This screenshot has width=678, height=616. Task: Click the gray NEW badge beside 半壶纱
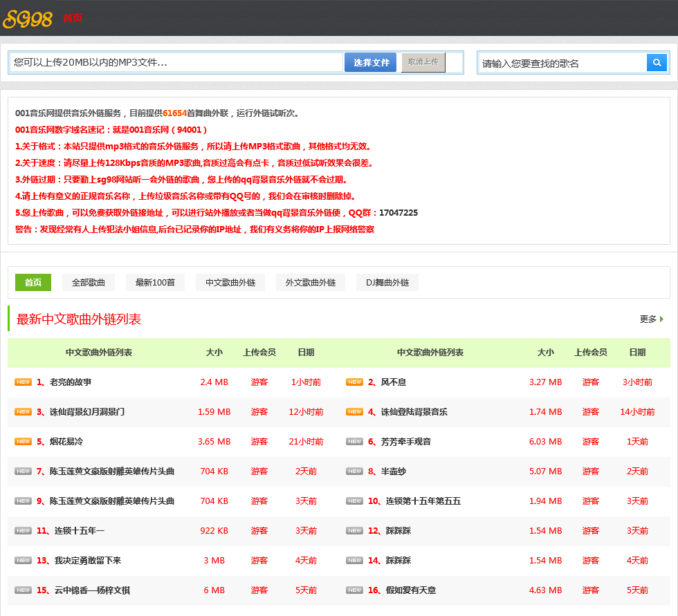click(355, 471)
